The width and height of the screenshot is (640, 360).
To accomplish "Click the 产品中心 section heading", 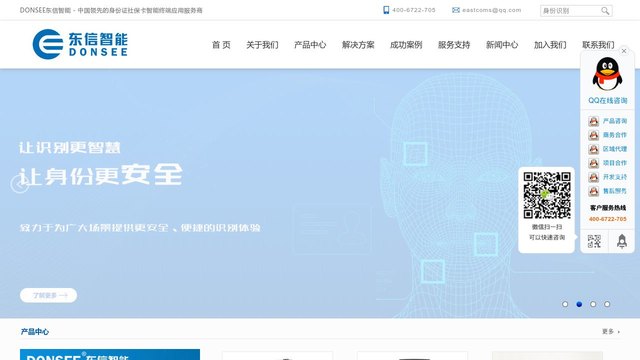I will 35,332.
